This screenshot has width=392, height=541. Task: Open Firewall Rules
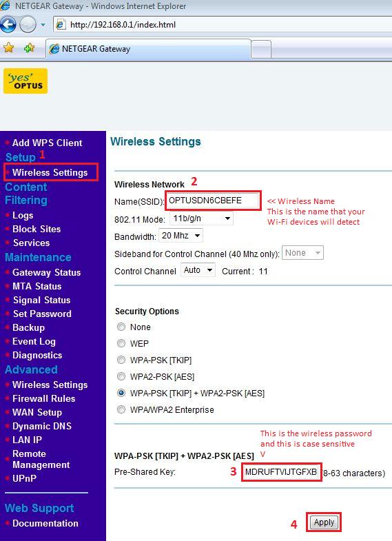point(44,398)
